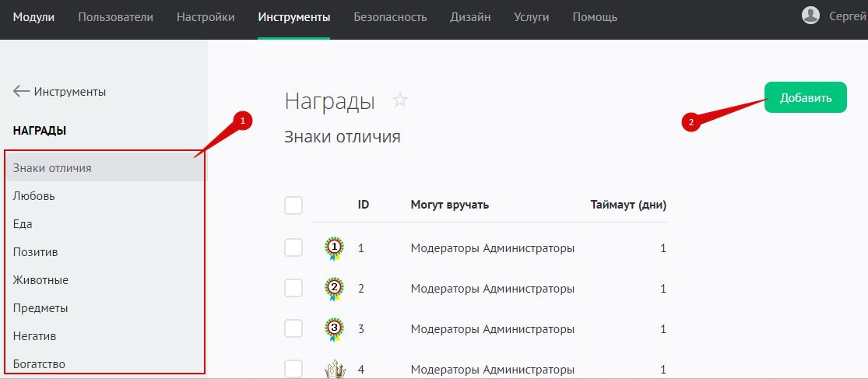This screenshot has width=868, height=379.
Task: Open the Настройки top menu
Action: (206, 17)
